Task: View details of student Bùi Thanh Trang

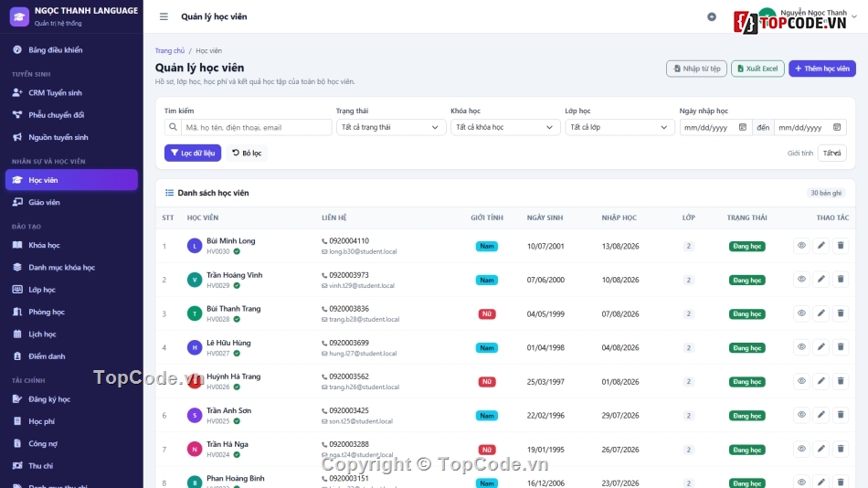Action: 801,313
